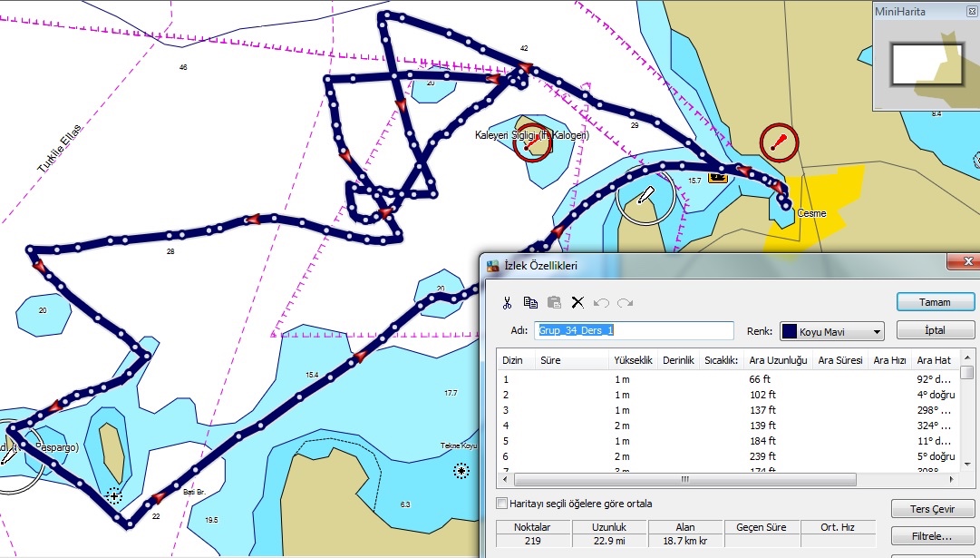
Task: Click the İzlek Özellikleri title icon
Action: (493, 266)
